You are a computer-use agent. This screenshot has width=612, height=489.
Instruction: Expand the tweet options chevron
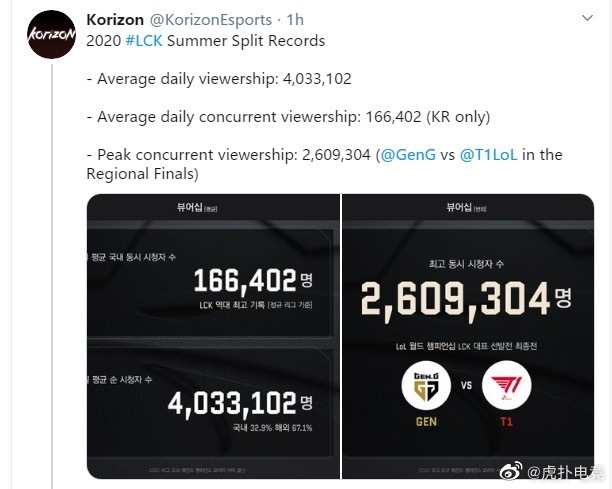pos(587,18)
